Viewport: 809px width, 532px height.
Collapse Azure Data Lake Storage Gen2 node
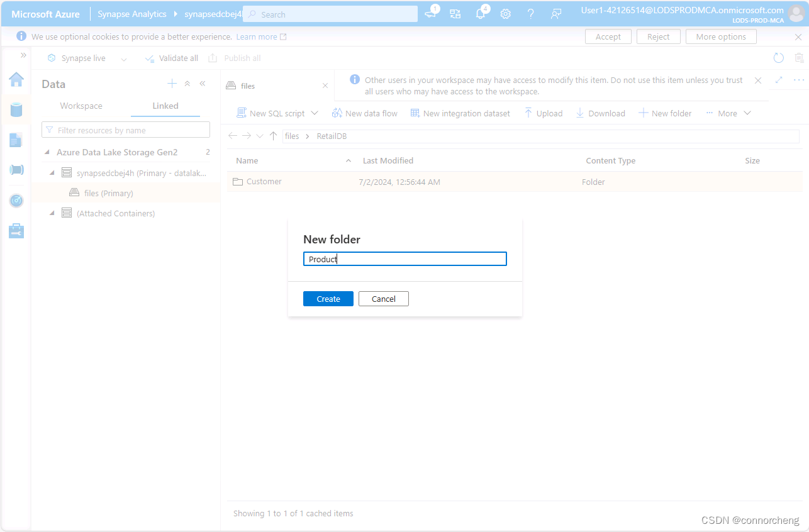48,152
